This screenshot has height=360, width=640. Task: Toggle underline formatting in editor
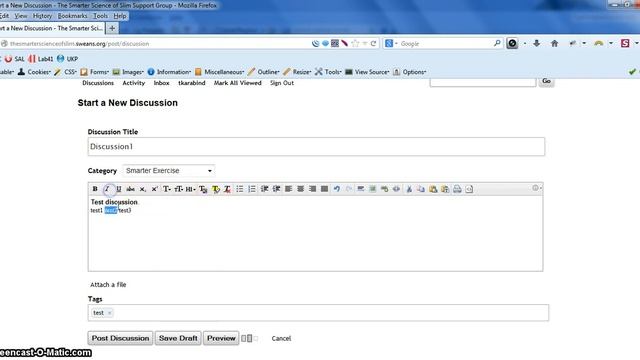click(x=119, y=189)
